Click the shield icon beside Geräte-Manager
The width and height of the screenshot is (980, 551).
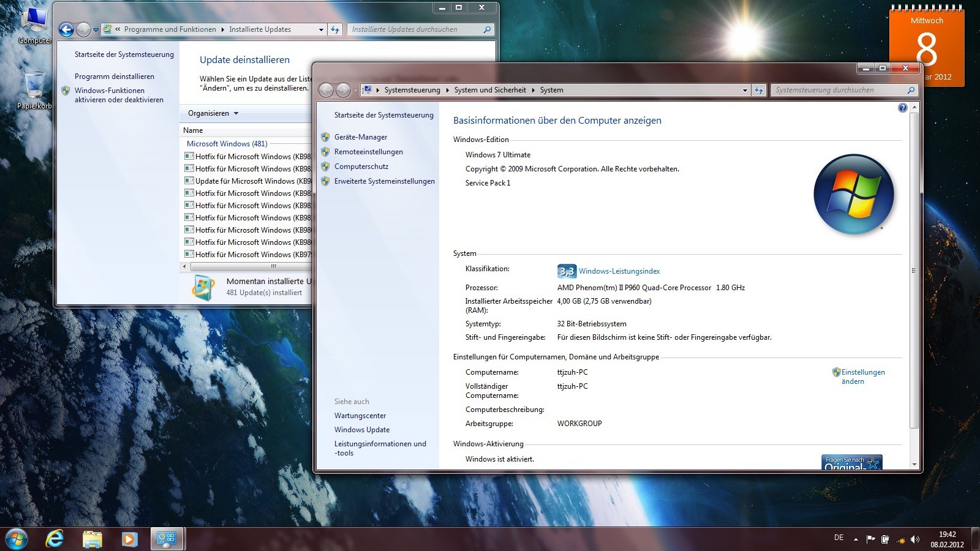[325, 137]
